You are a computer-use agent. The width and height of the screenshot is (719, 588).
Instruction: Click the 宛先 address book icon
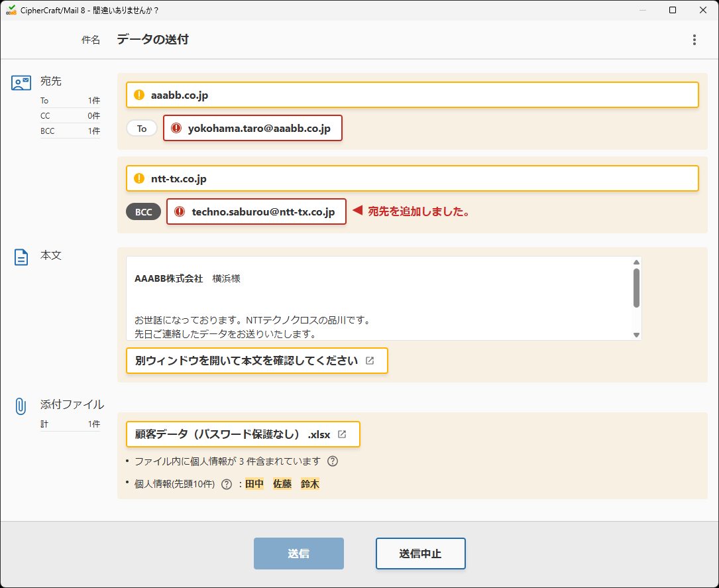click(x=21, y=82)
